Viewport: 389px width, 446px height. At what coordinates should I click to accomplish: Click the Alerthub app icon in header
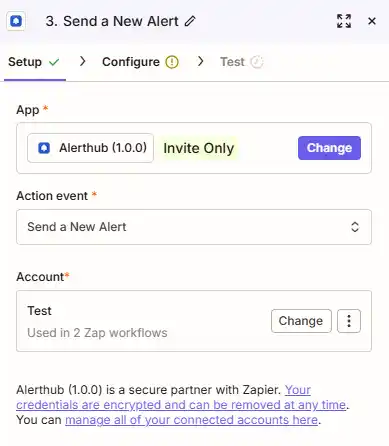(16, 21)
